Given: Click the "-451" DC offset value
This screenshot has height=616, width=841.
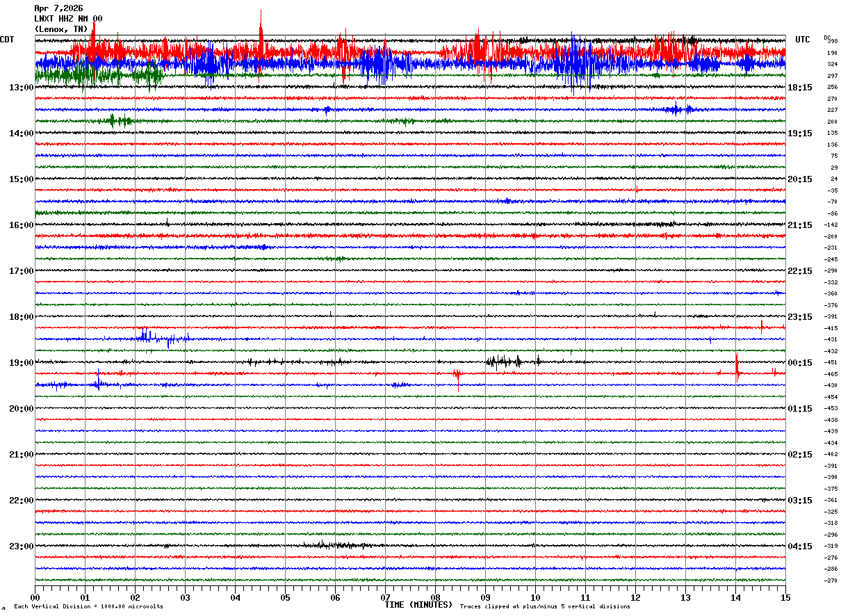Looking at the screenshot, I should (831, 362).
